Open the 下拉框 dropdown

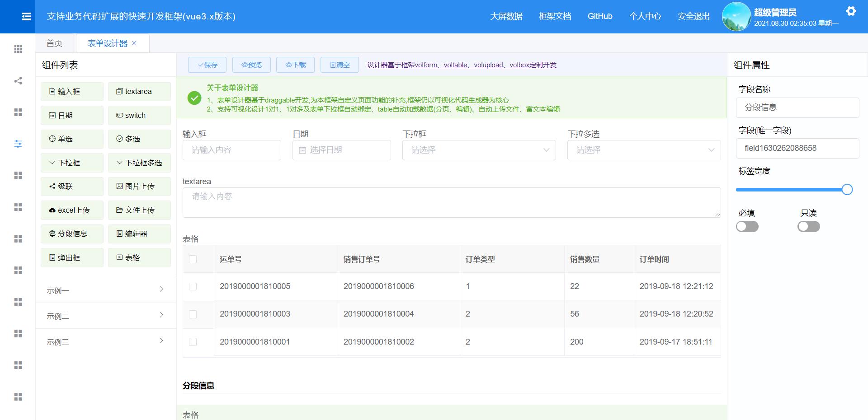tap(479, 150)
